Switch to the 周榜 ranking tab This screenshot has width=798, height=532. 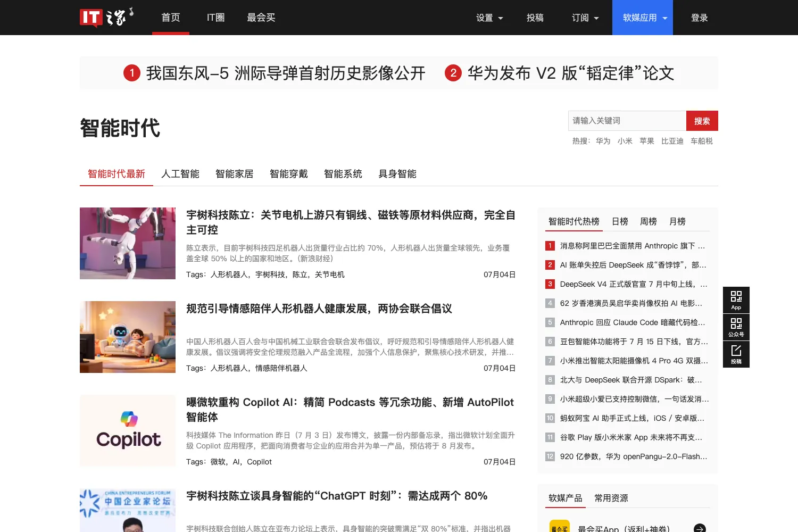click(x=649, y=221)
